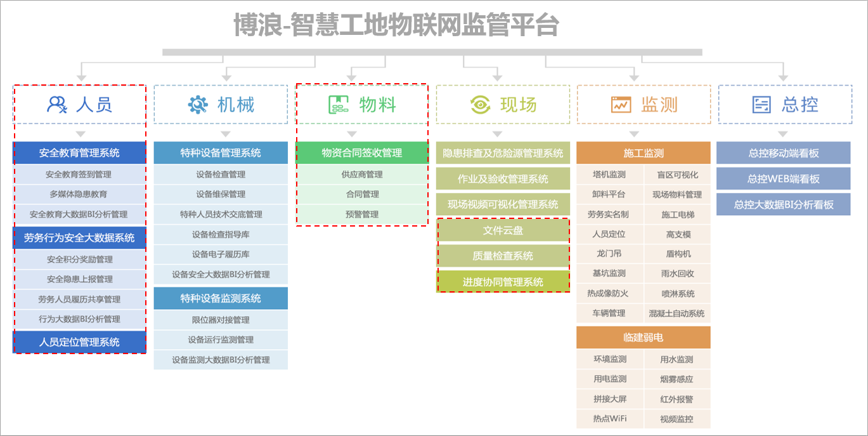868x436 pixels.
Task: Click 设备维保管理 row
Action: [221, 194]
